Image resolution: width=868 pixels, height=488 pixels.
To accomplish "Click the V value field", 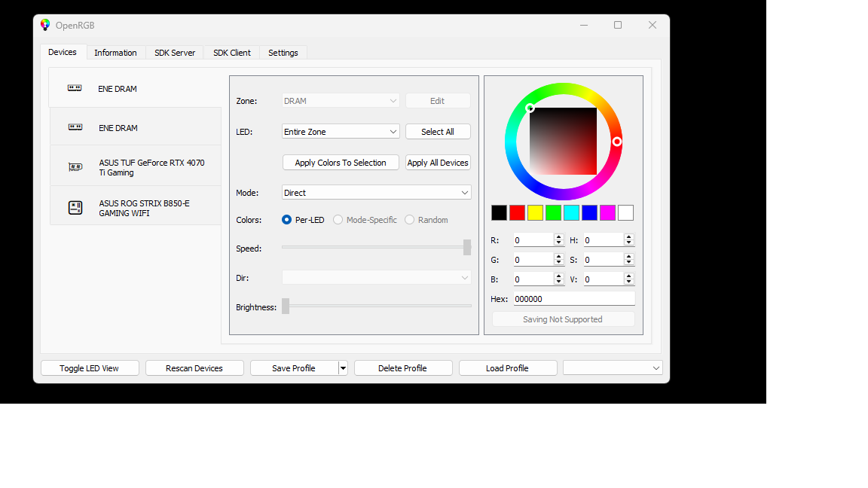I will pos(604,279).
